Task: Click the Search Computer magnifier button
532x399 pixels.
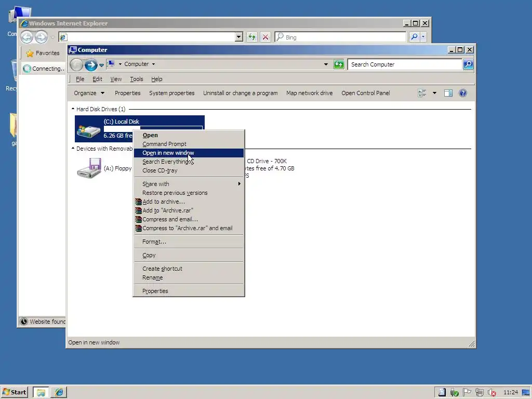Action: 468,64
